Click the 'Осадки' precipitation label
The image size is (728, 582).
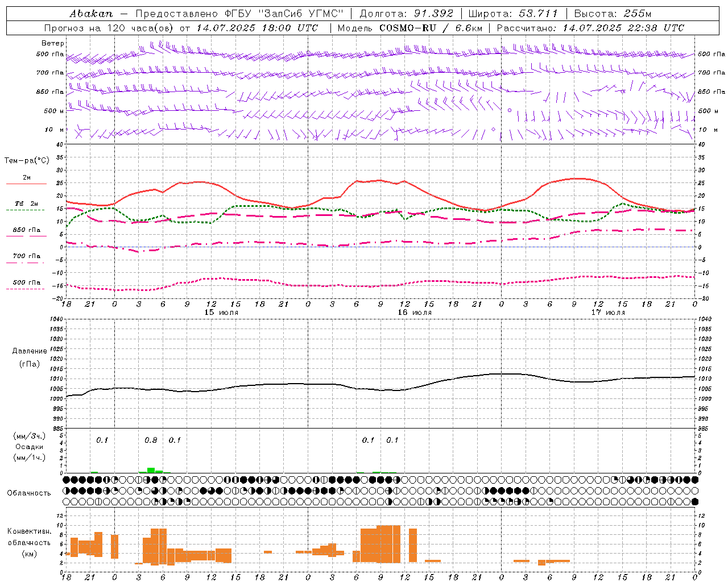[x=30, y=447]
